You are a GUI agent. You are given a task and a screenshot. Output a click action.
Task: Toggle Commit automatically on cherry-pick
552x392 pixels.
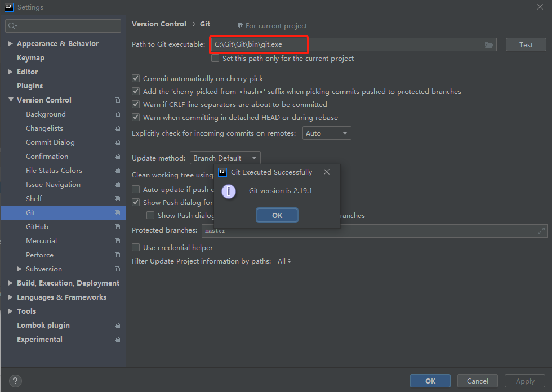click(136, 78)
